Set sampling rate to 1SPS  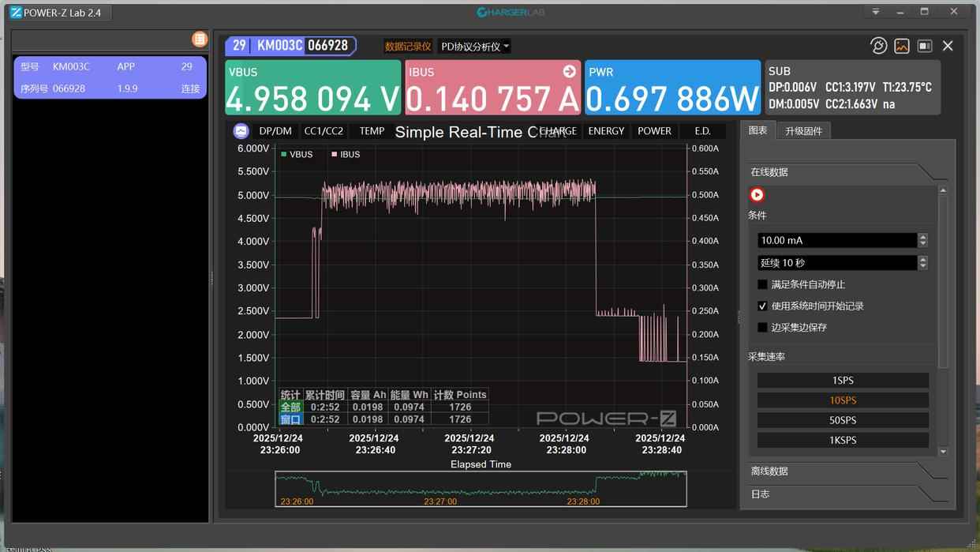[843, 381]
